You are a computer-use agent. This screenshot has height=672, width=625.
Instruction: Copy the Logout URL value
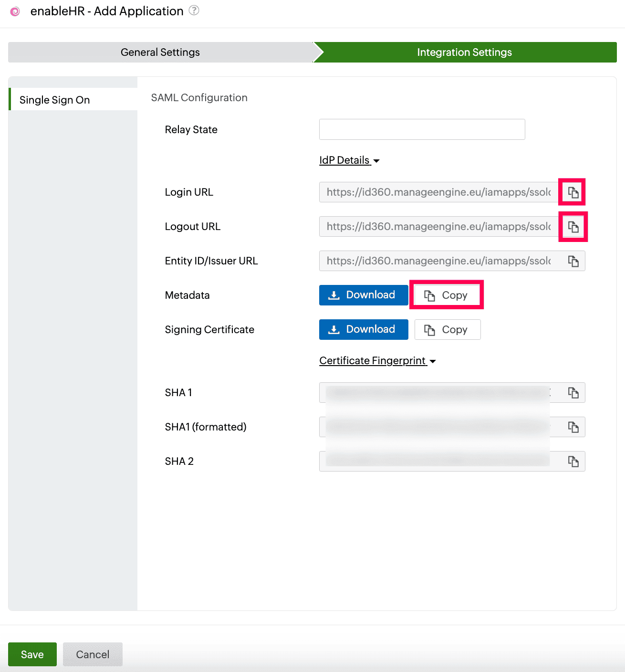573,227
